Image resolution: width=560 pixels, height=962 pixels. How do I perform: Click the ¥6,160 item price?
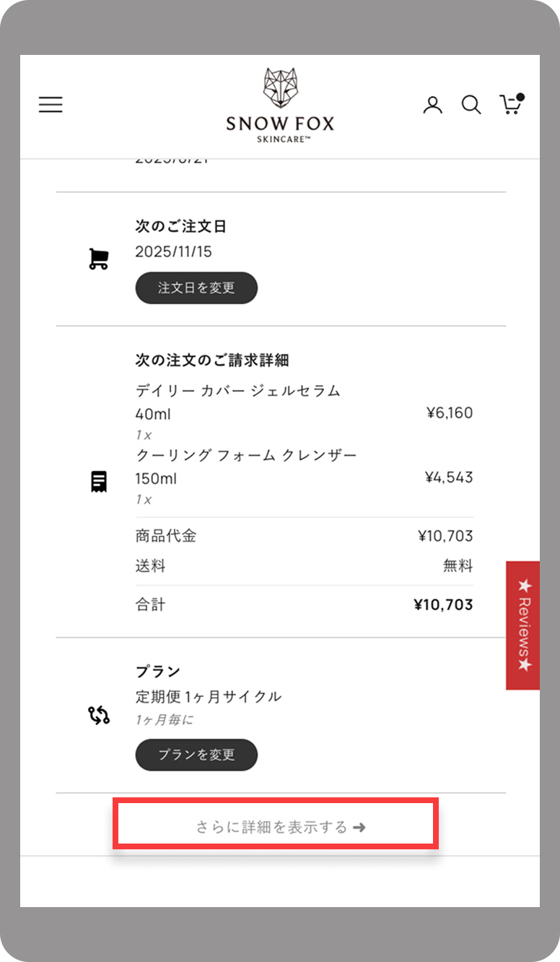[x=449, y=413]
